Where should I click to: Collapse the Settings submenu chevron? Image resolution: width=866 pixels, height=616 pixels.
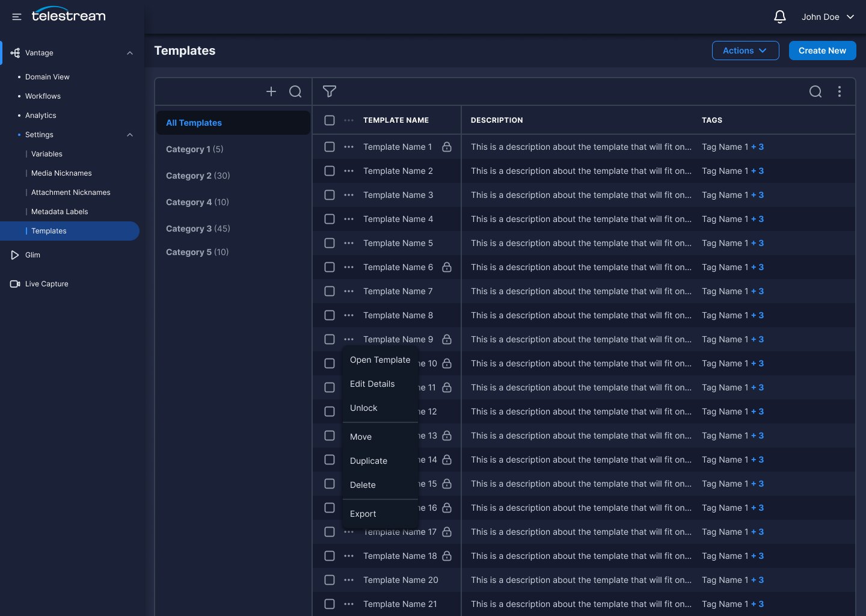click(x=130, y=135)
